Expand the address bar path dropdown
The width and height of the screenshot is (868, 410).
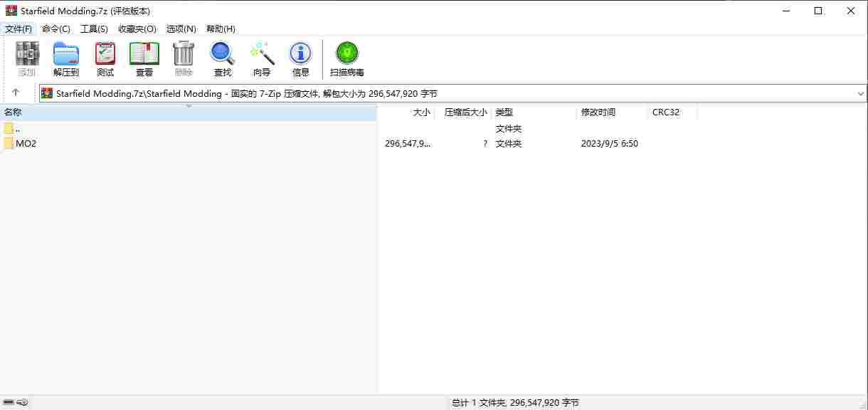click(x=861, y=93)
